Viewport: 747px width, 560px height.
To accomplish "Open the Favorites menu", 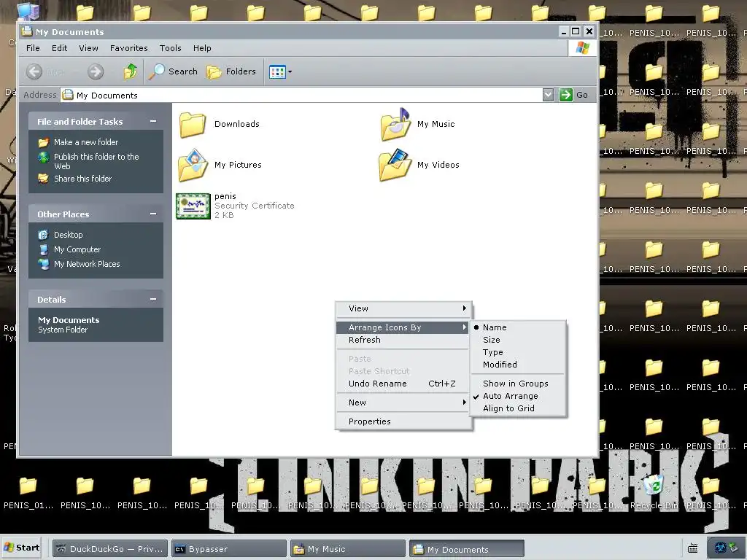I will coord(128,48).
